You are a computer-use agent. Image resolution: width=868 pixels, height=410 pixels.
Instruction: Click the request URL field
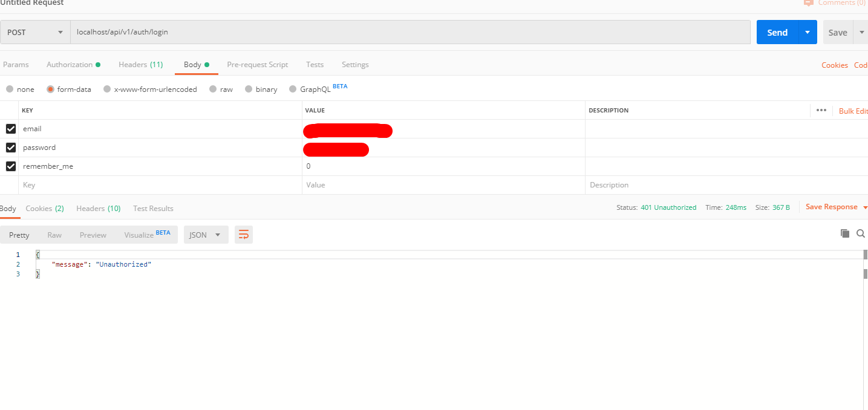click(411, 32)
